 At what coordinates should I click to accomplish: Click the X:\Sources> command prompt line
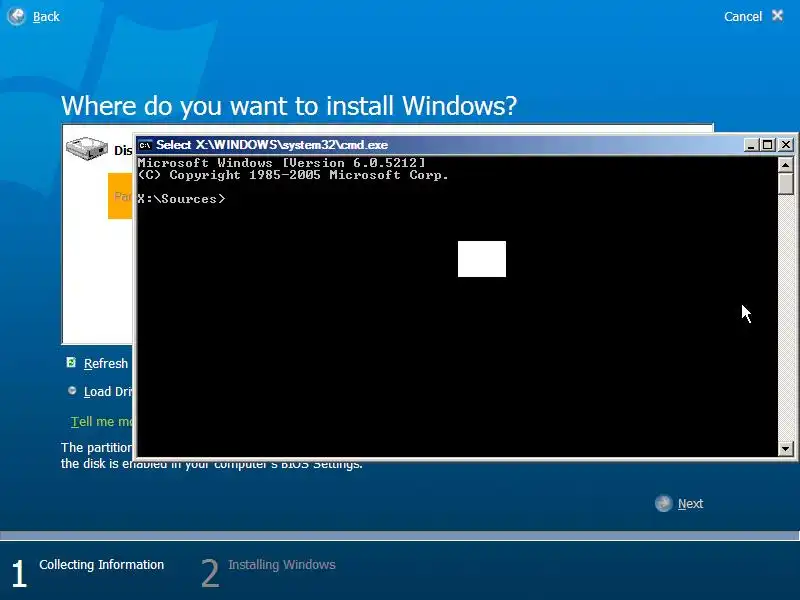pos(181,199)
